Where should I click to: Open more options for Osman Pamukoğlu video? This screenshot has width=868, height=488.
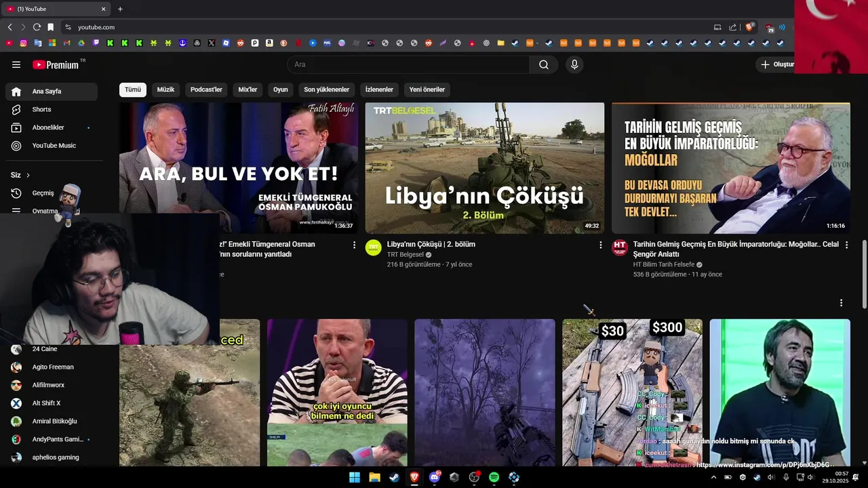click(354, 245)
